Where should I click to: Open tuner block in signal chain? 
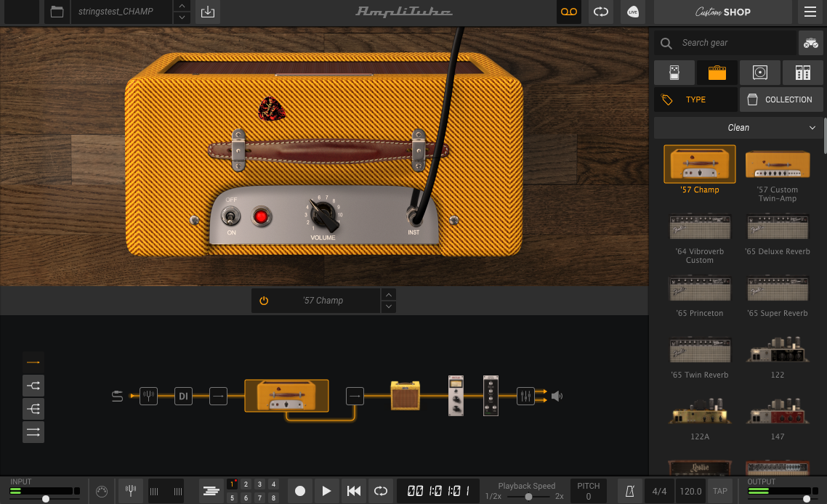tap(149, 396)
